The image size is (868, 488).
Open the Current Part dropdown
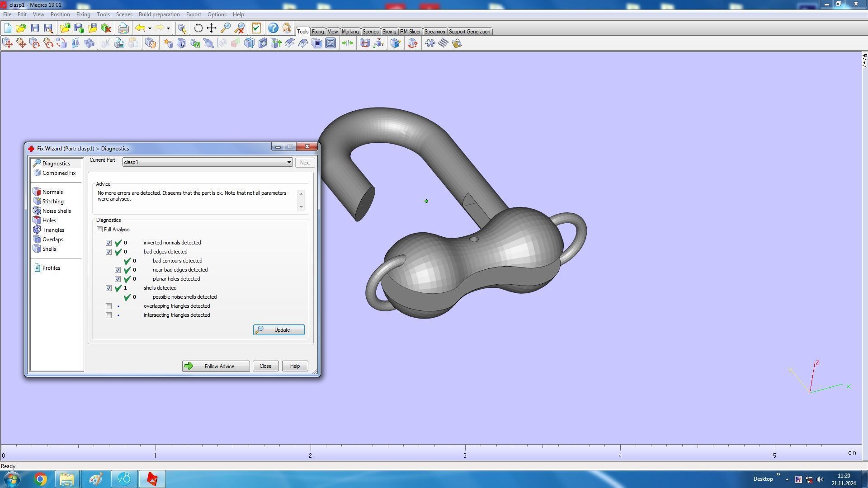(288, 162)
